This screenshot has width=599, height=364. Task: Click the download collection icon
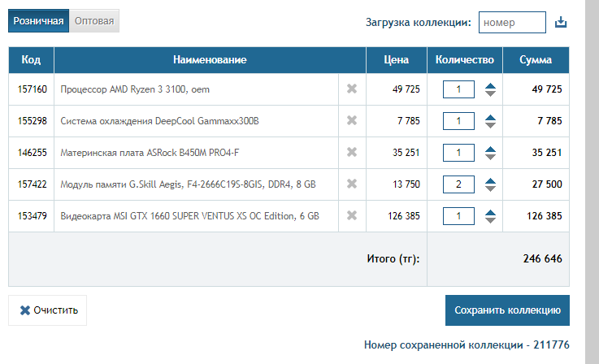[561, 22]
